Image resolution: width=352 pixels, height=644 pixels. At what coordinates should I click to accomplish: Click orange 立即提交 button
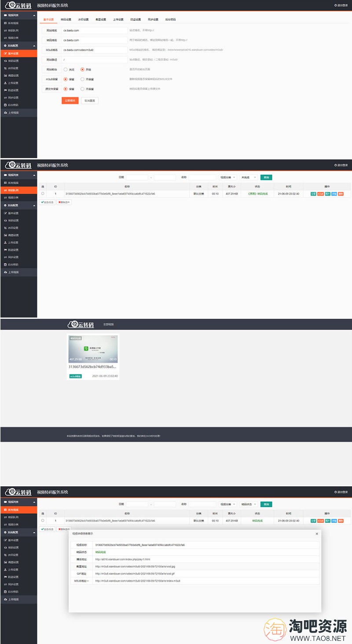[70, 101]
